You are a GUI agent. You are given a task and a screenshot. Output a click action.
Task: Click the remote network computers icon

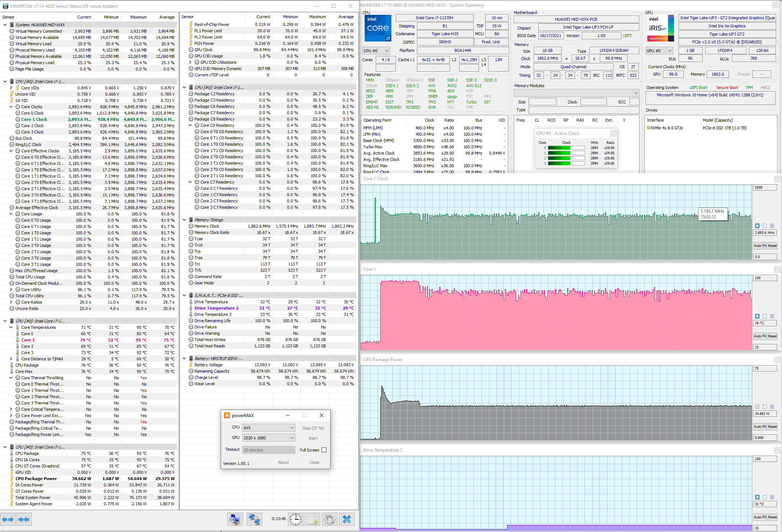coord(254,519)
